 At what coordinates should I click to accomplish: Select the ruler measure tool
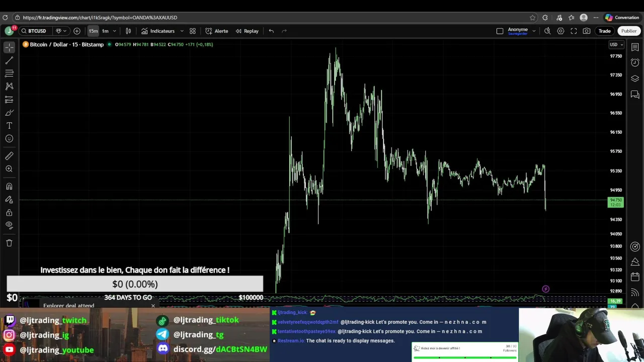pyautogui.click(x=9, y=156)
